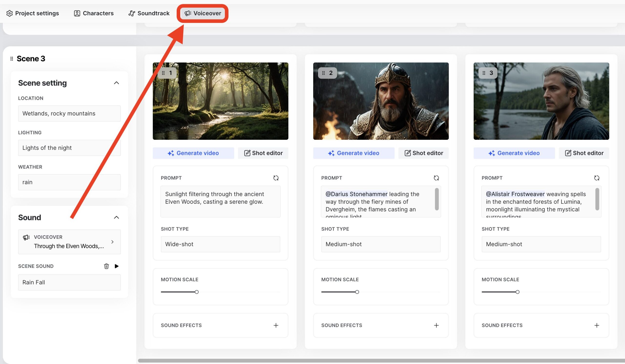Generate video for shot 3
Image resolution: width=625 pixels, height=364 pixels.
[x=514, y=153]
